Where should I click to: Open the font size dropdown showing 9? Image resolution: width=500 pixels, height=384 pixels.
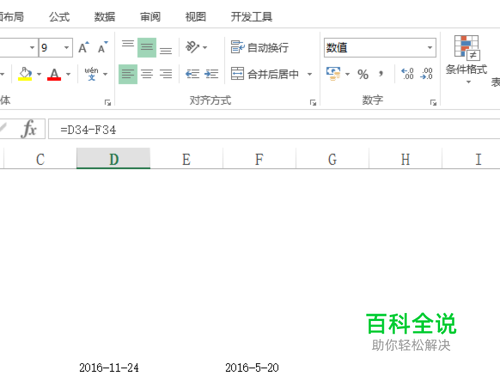67,48
